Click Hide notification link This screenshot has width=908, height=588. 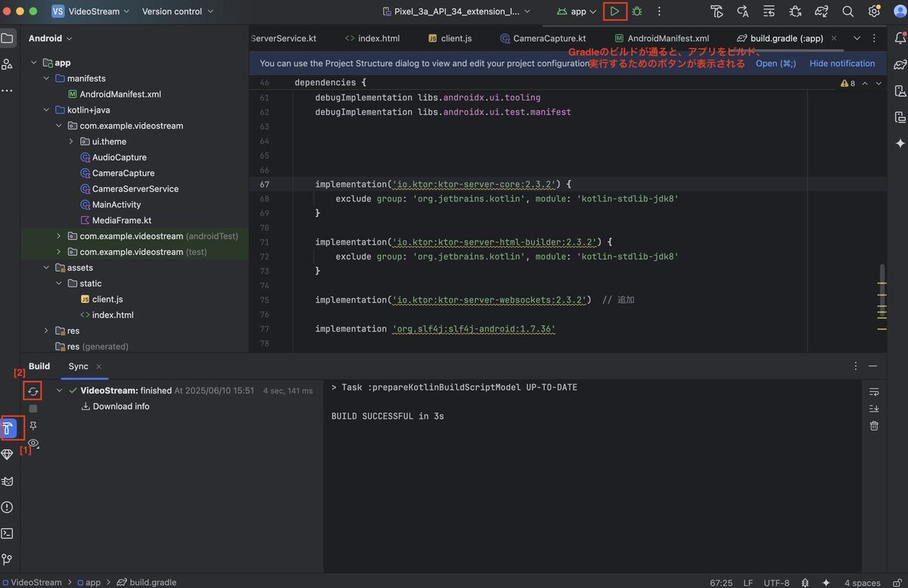[842, 64]
